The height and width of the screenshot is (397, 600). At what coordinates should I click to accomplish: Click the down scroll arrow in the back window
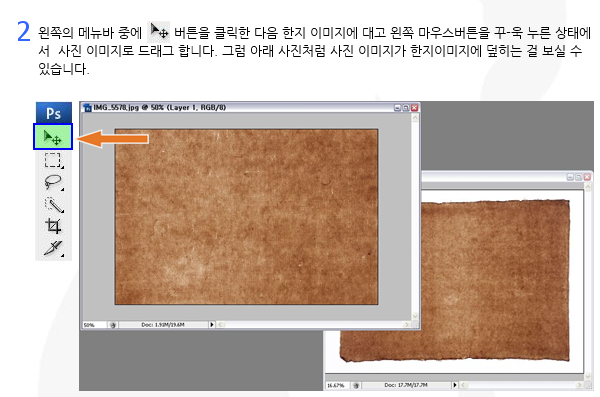point(588,376)
